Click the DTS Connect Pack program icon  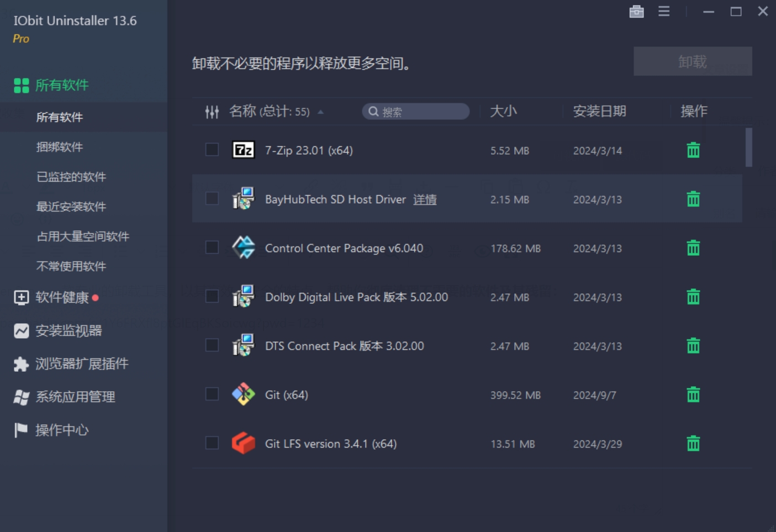243,345
